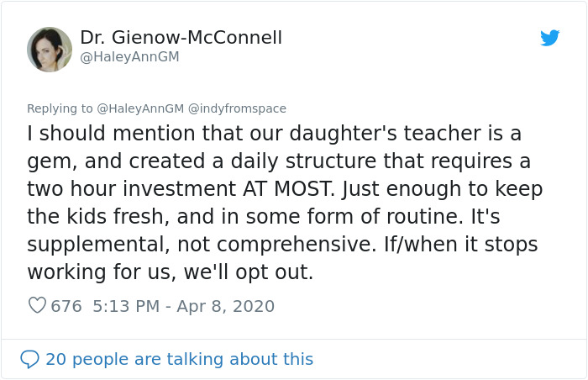
Task: Open Dr. Gienow-McConnell's profile avatar
Action: pos(50,49)
